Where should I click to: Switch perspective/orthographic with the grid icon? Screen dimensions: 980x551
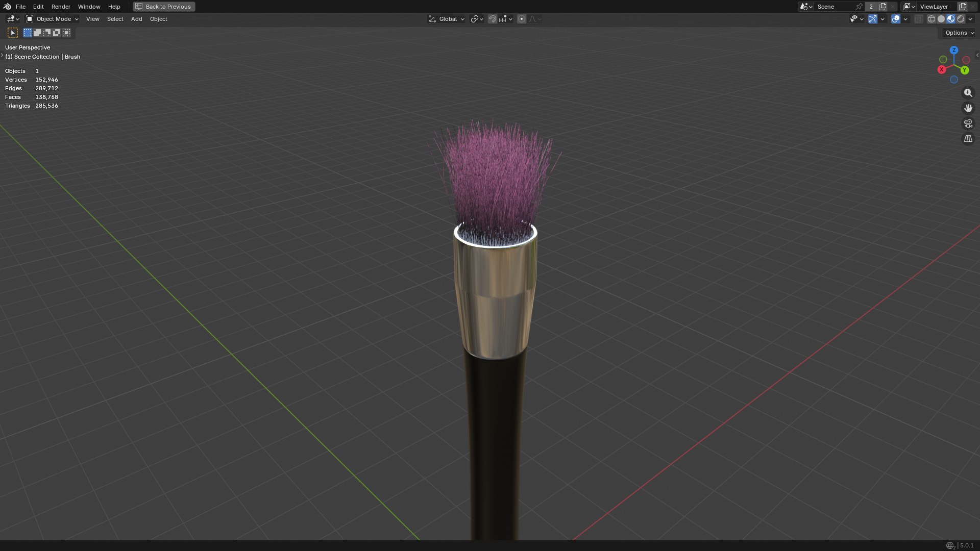pos(968,139)
